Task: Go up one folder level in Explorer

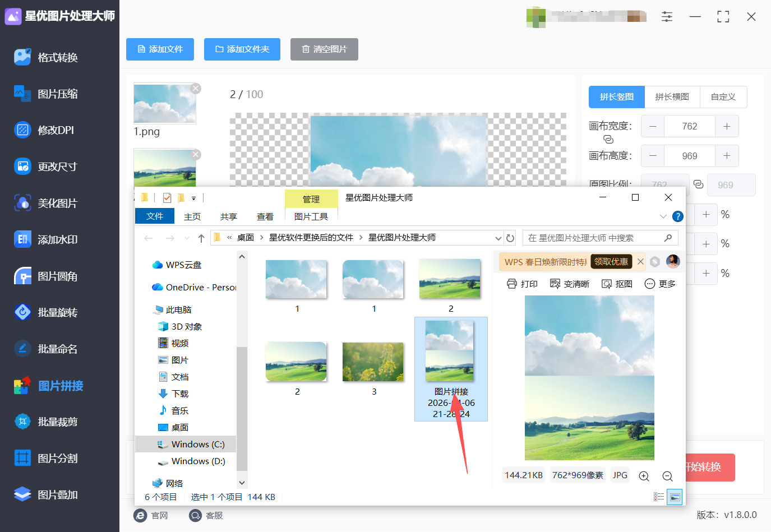Action: pyautogui.click(x=201, y=238)
